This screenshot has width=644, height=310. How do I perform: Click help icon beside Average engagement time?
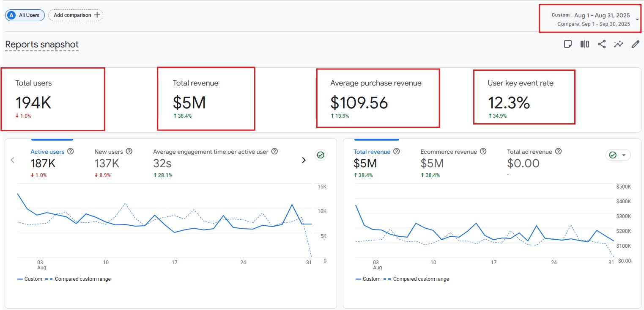pos(274,151)
